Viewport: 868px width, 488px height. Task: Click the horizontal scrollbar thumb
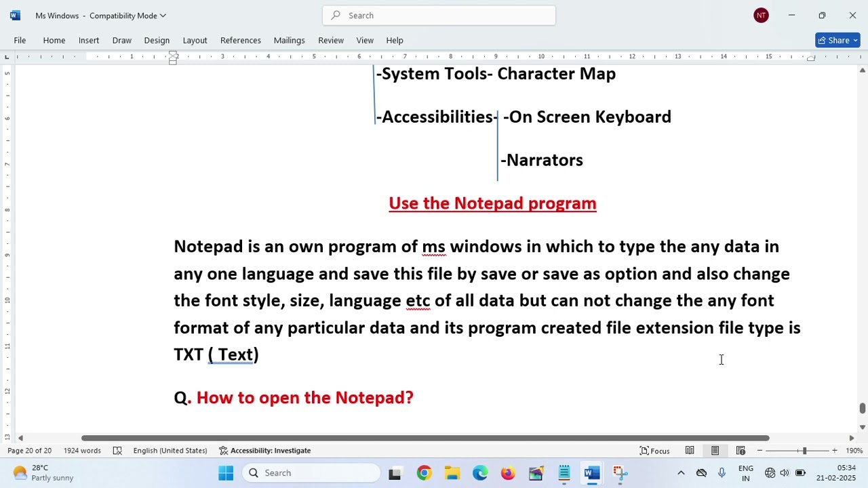(x=425, y=438)
